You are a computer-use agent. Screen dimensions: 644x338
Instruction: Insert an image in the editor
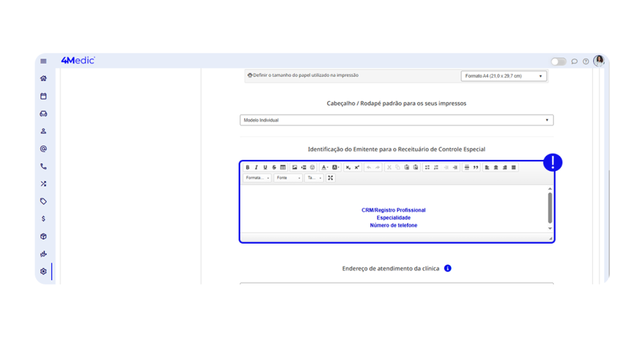point(294,167)
